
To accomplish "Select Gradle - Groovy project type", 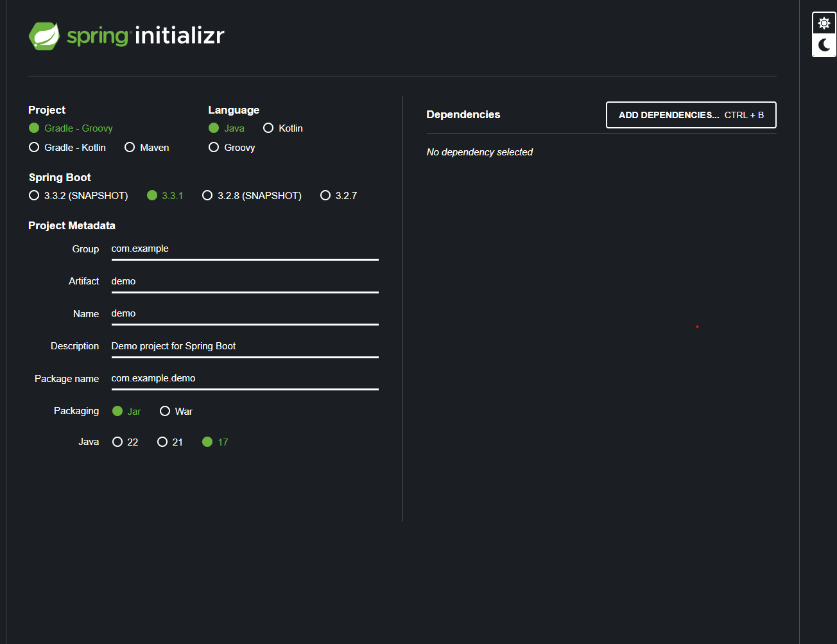I will pos(71,128).
